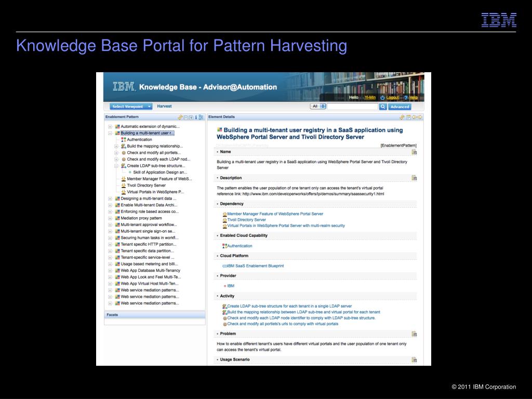Screen dimensions: 532x399
Task: Expand Web App Database Multi-Tenancy node
Action: (110, 271)
